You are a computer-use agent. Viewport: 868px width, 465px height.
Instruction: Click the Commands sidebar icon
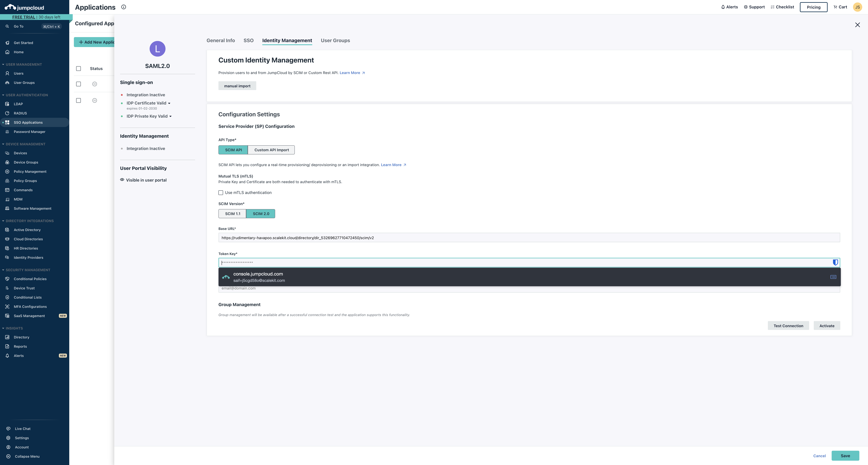[7, 190]
